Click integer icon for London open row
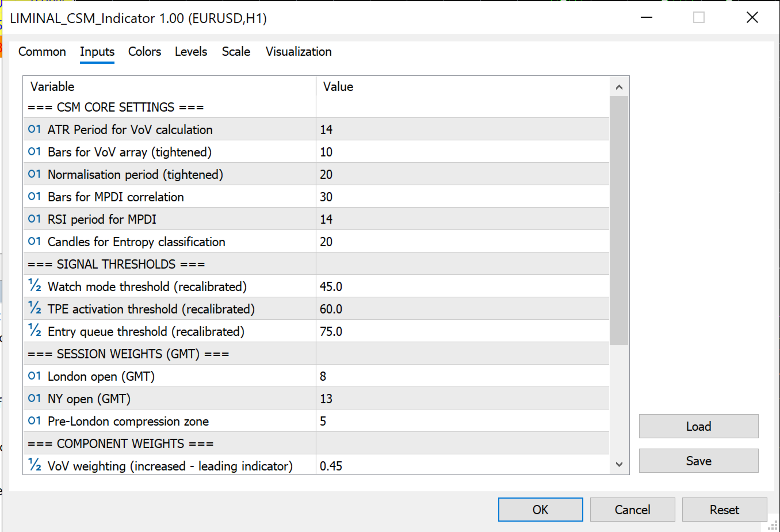 (x=35, y=376)
